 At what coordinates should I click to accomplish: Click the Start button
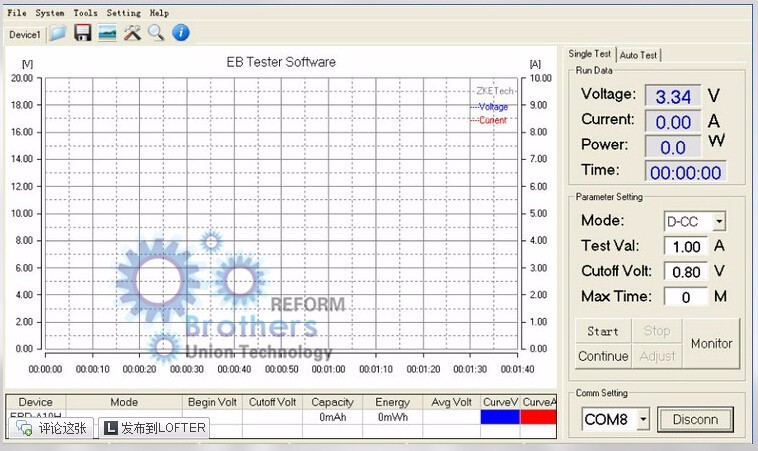[603, 331]
